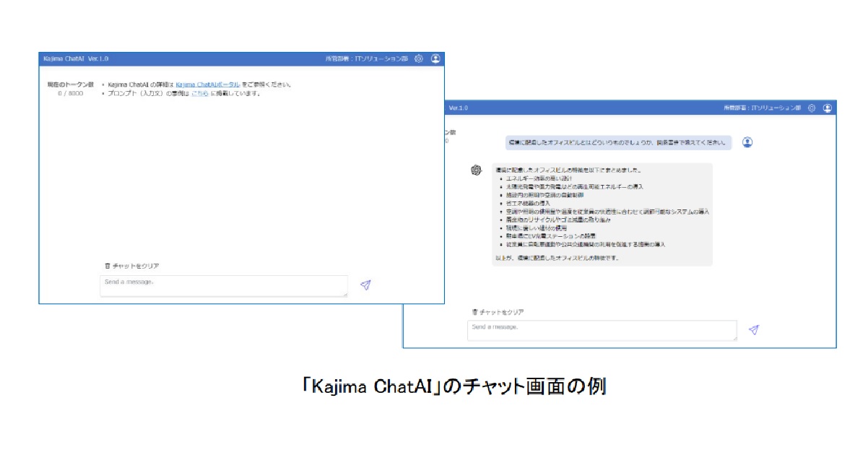Screen dimensions: 868x455
Task: Click チャットをクリア label in the empty chat window
Action: (136, 266)
